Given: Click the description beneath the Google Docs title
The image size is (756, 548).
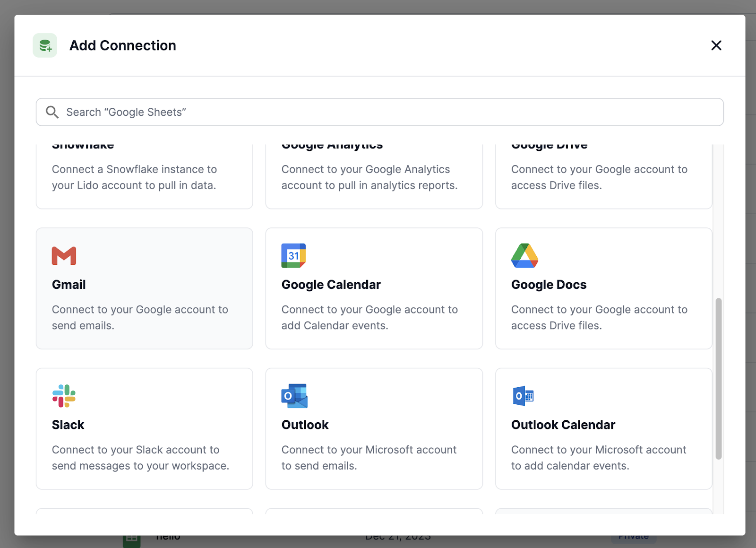Looking at the screenshot, I should coord(599,317).
